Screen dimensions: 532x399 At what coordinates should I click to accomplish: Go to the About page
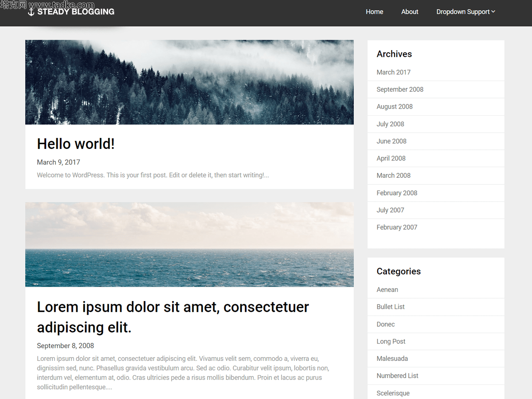click(410, 12)
